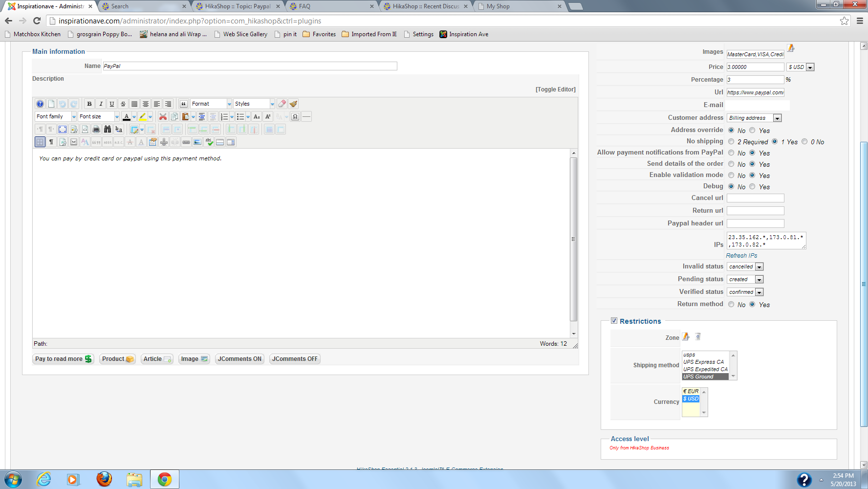Toggle bold formatting in the editor
Image resolution: width=868 pixels, height=489 pixels.
click(x=89, y=104)
